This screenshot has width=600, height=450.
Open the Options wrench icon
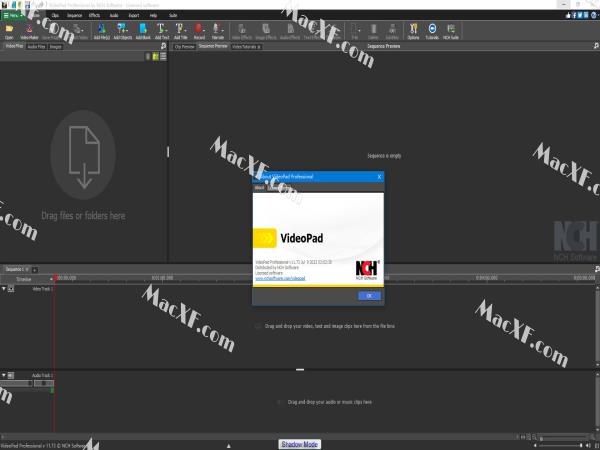point(413,31)
